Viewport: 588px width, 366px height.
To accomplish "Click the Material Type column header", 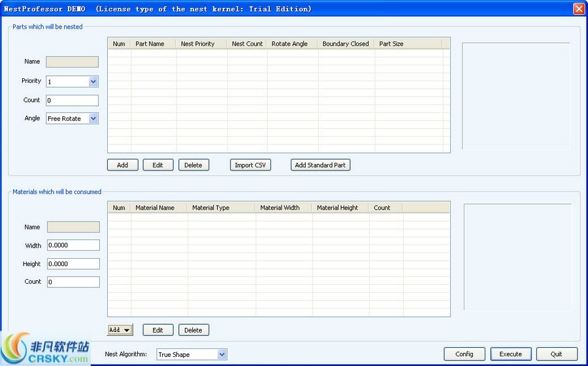I will click(221, 208).
